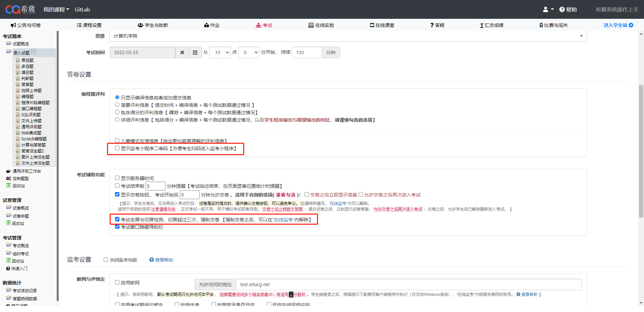
Task: Click the document icon next to 编程题
Action: [18, 96]
